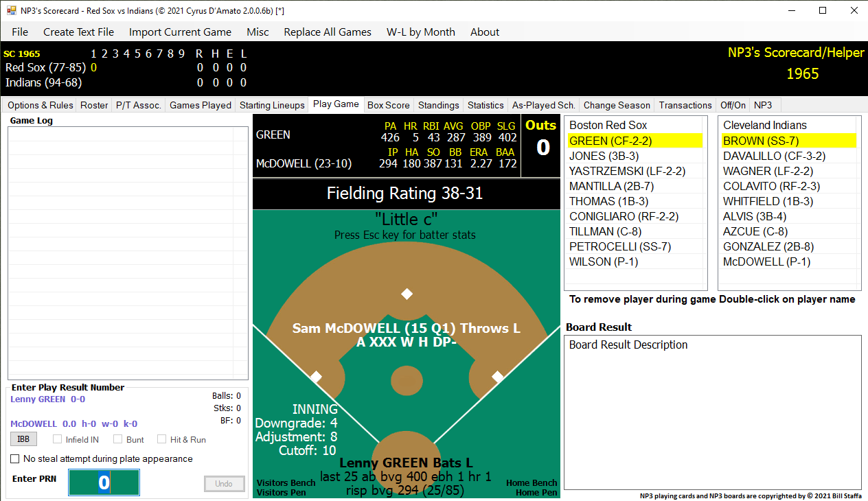Image resolution: width=868 pixels, height=501 pixels.
Task: Open the Standings tab
Action: point(438,105)
